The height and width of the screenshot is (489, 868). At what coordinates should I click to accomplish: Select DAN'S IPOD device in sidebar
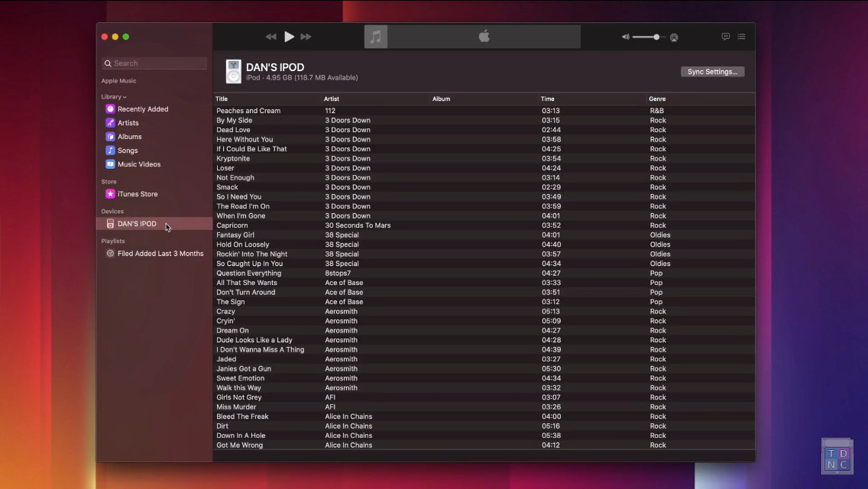pos(154,224)
